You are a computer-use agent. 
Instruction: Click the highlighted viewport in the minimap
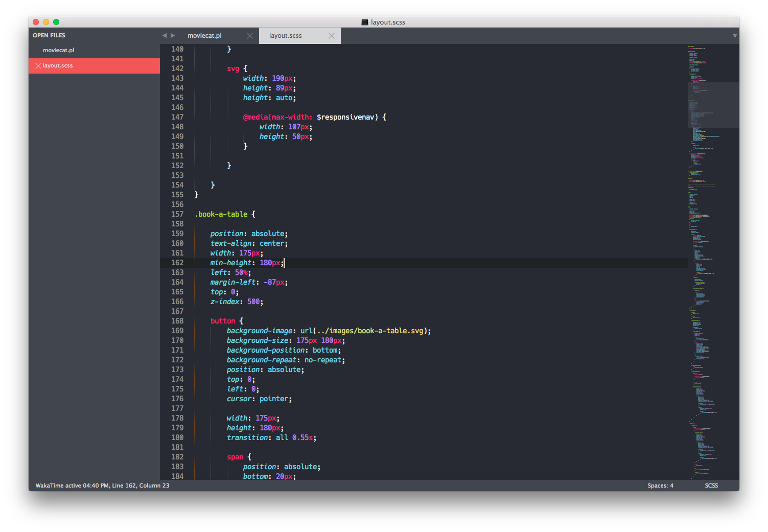click(713, 105)
